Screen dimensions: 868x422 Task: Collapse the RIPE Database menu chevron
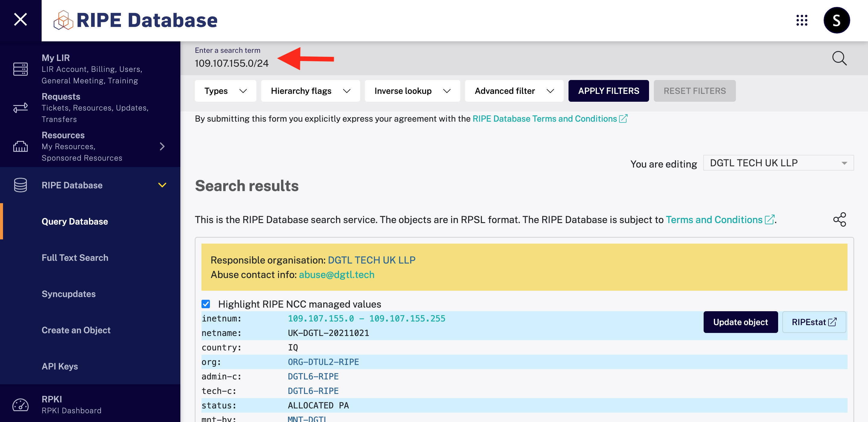coord(162,185)
